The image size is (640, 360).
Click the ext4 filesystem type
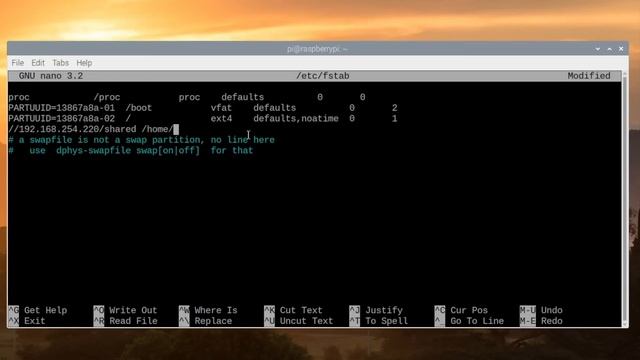(221, 118)
